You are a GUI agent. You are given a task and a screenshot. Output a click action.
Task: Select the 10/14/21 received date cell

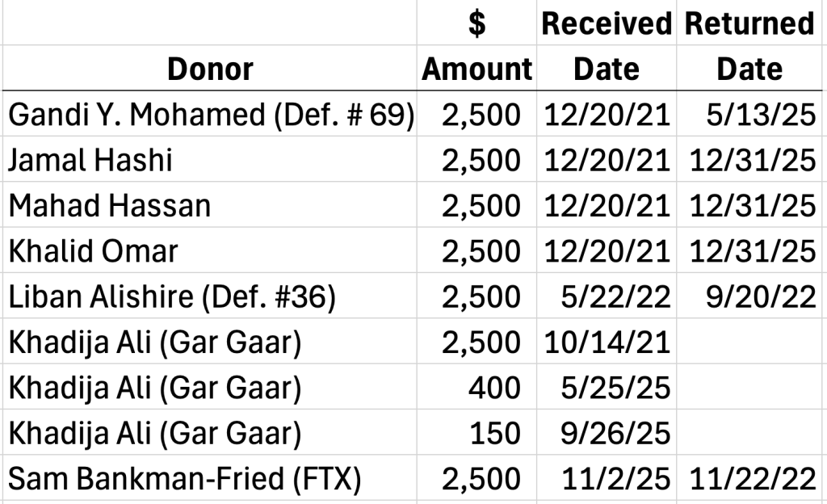click(607, 341)
